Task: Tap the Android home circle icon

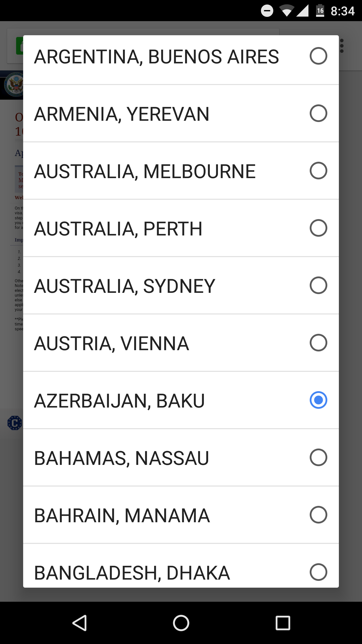Action: coord(181,623)
